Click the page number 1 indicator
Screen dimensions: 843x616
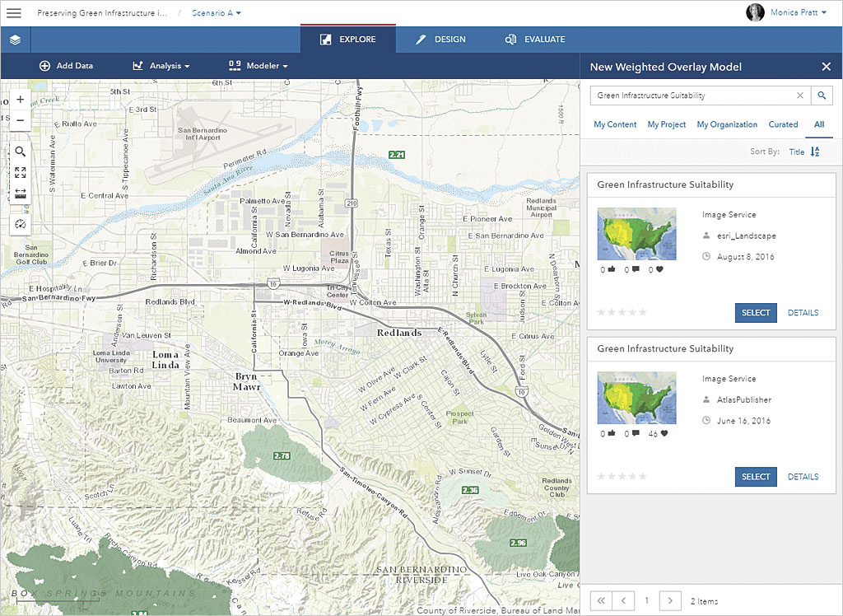pos(647,600)
